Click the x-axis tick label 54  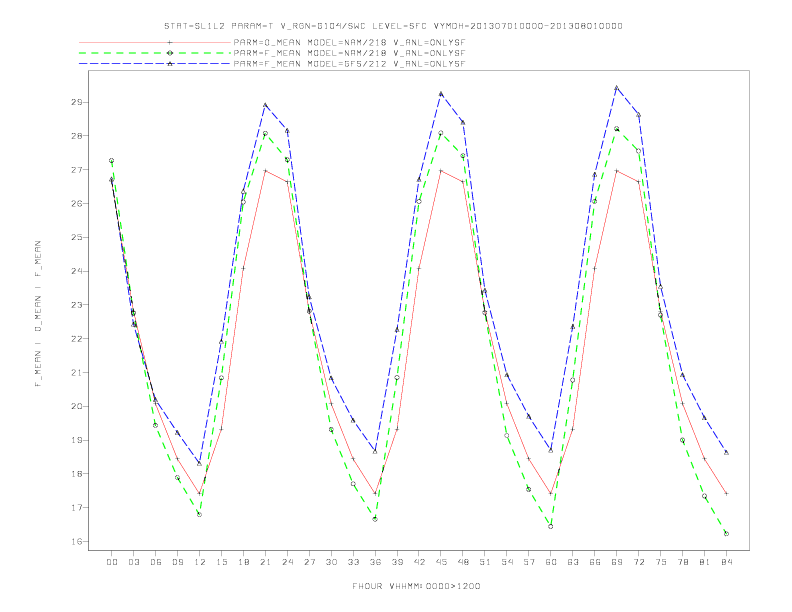(x=507, y=562)
